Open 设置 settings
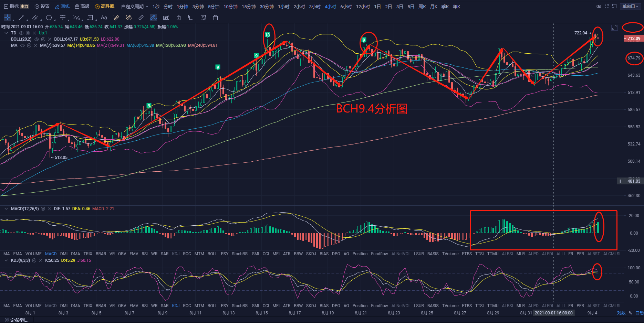Image resolution: width=644 pixels, height=323 pixels. click(x=42, y=7)
